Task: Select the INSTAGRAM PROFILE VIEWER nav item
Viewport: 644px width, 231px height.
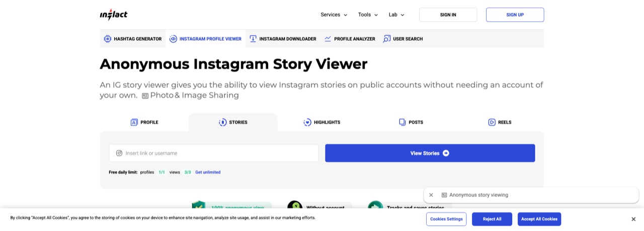Action: pos(205,39)
